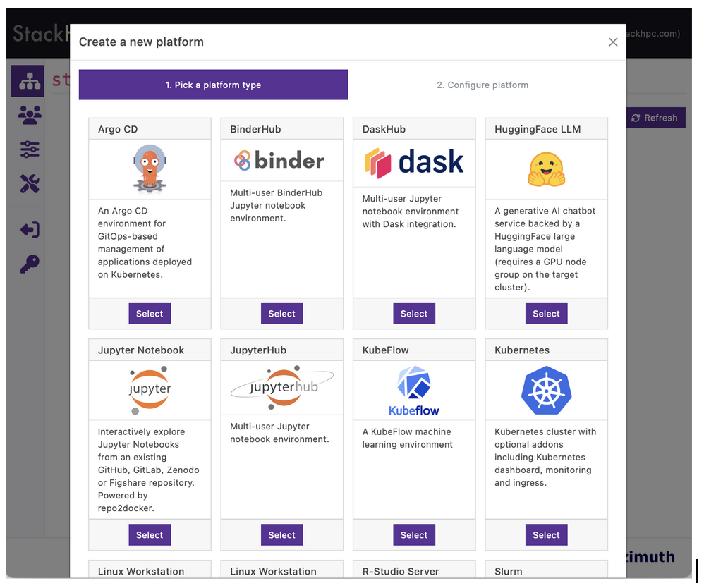Click the key icon in sidebar

[x=29, y=264]
